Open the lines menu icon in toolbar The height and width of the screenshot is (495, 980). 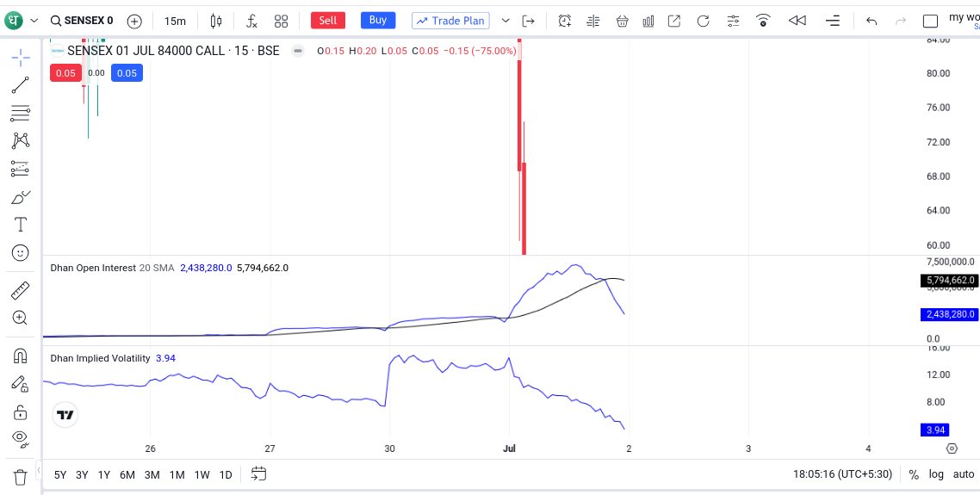point(833,22)
